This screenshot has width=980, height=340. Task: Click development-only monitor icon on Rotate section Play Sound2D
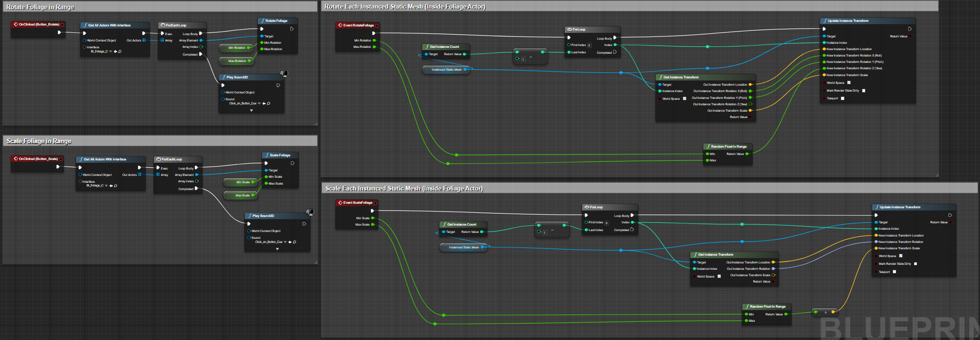[284, 73]
